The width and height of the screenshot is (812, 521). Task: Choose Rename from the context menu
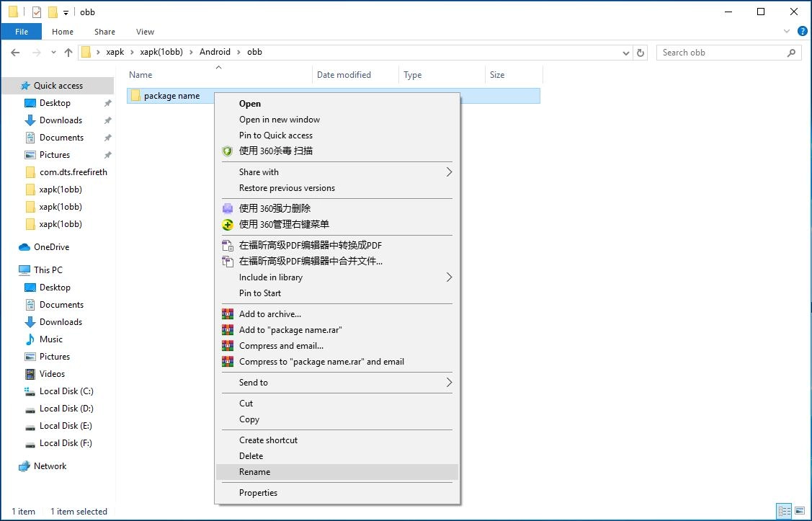[x=255, y=472]
